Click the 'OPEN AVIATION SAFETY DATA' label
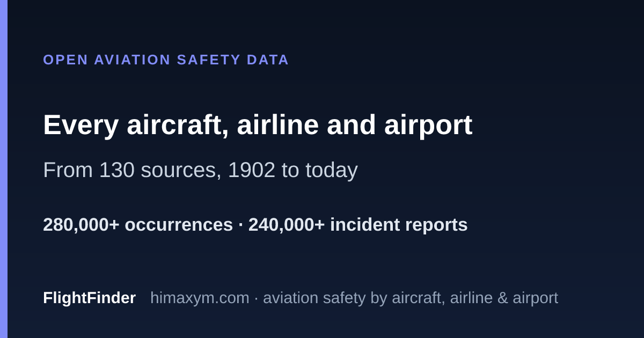The height and width of the screenshot is (338, 644). click(x=166, y=60)
